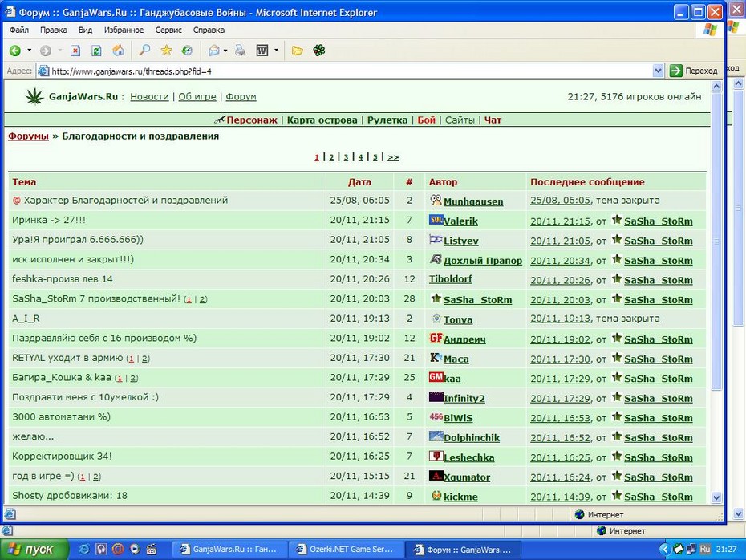Click the green clover icon in the toolbar

319,51
